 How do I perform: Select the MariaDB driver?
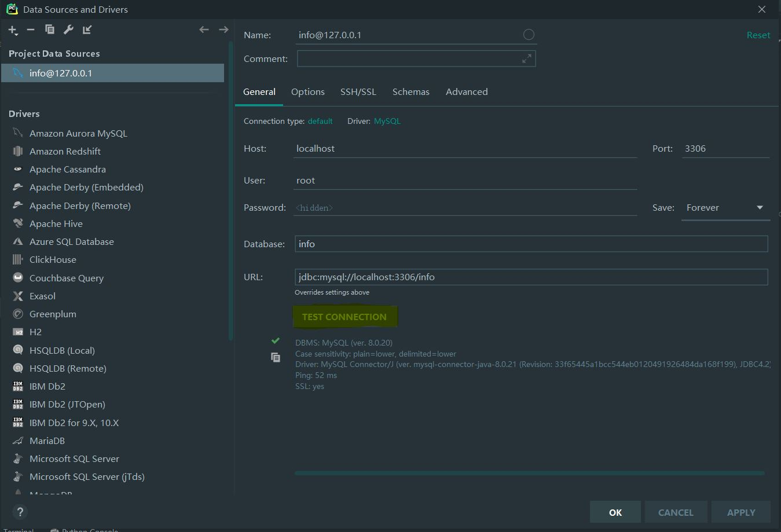pos(46,441)
